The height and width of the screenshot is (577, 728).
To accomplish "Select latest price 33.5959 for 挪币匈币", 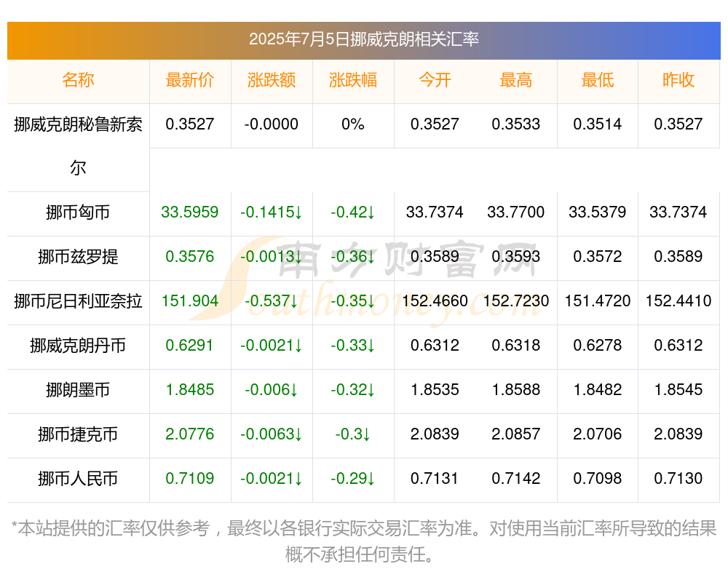I will tap(190, 212).
